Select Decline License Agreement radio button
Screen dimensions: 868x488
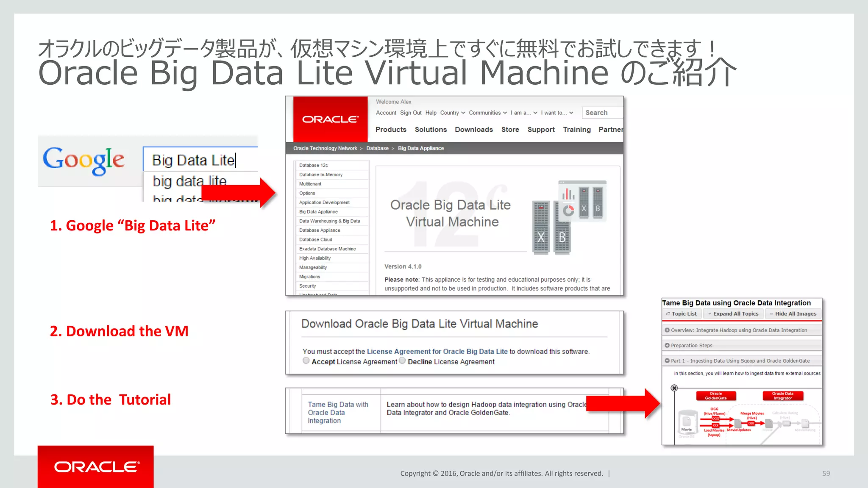tap(402, 360)
